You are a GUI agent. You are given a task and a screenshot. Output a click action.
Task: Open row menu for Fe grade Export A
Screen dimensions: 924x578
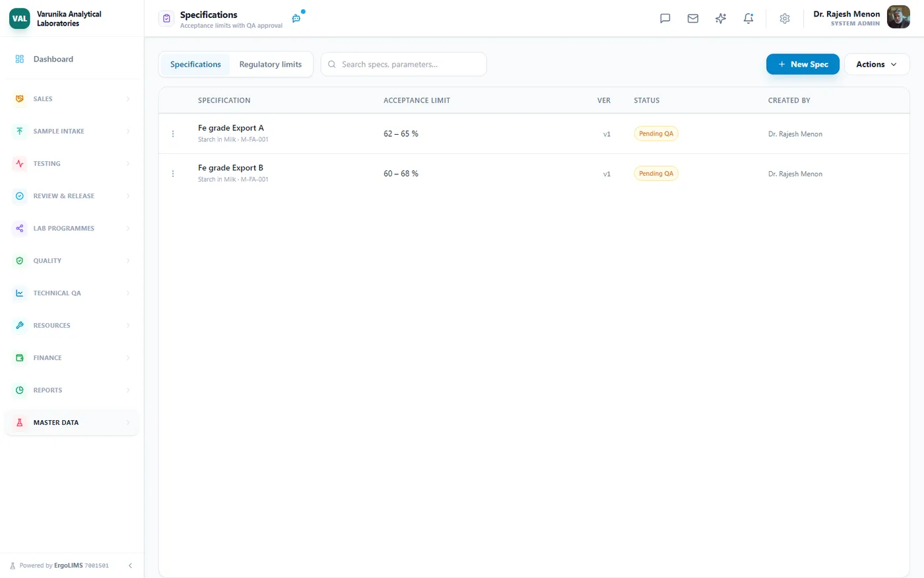[173, 134]
